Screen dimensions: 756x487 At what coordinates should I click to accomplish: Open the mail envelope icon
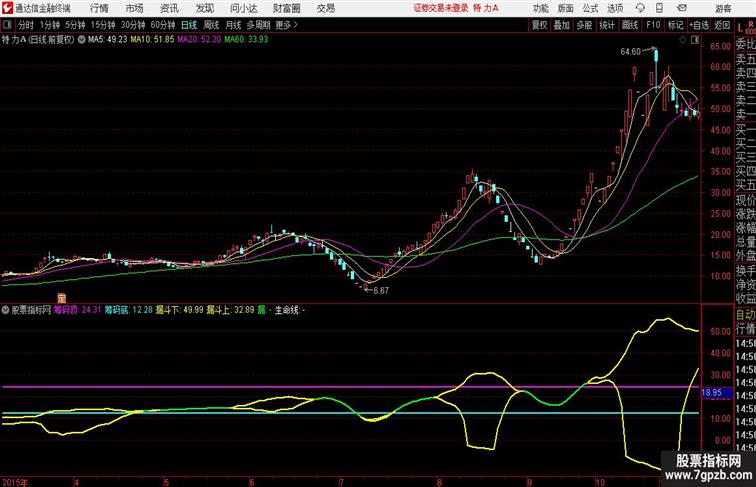pos(681,8)
